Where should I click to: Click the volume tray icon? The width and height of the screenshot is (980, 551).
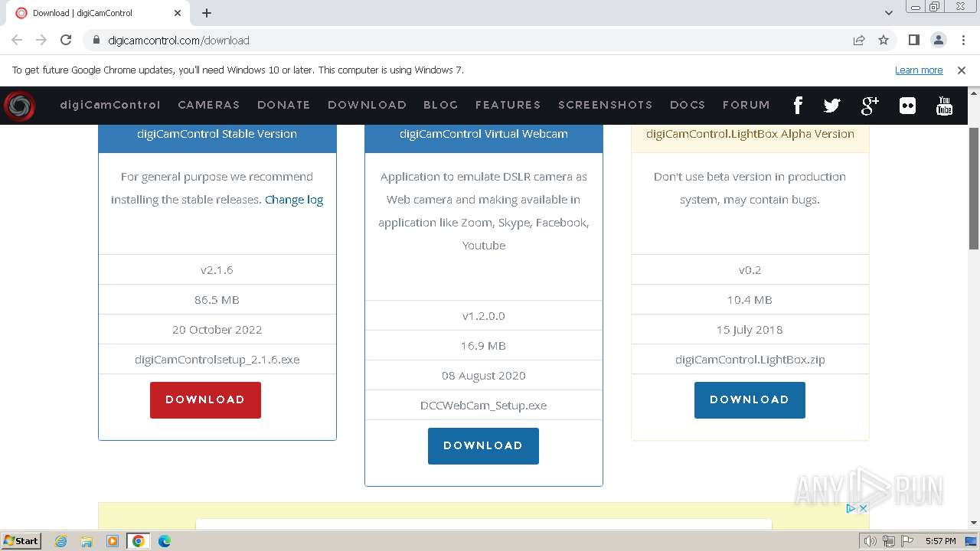click(871, 541)
